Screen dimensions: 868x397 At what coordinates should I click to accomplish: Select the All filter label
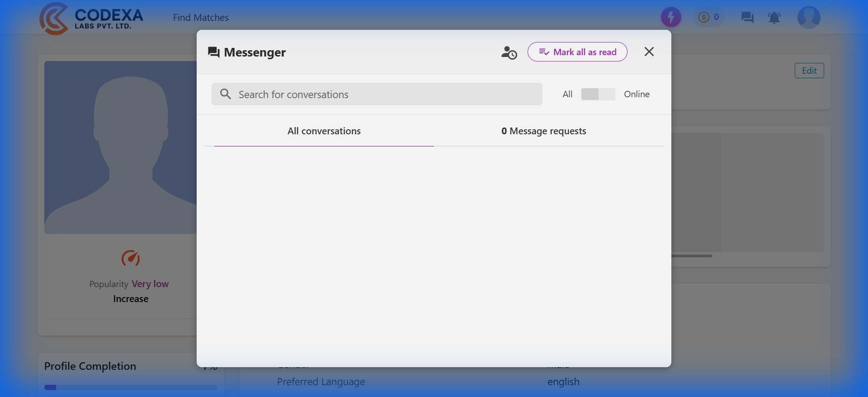567,94
